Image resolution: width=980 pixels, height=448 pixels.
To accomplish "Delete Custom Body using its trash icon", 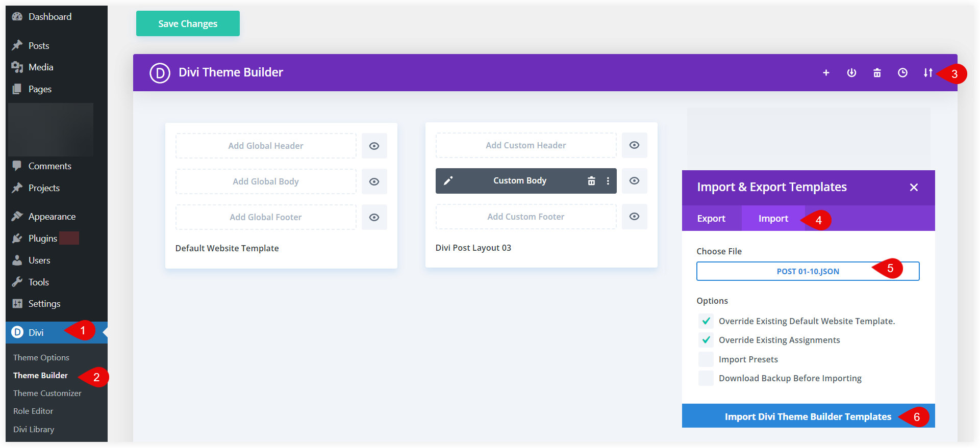I will [591, 181].
